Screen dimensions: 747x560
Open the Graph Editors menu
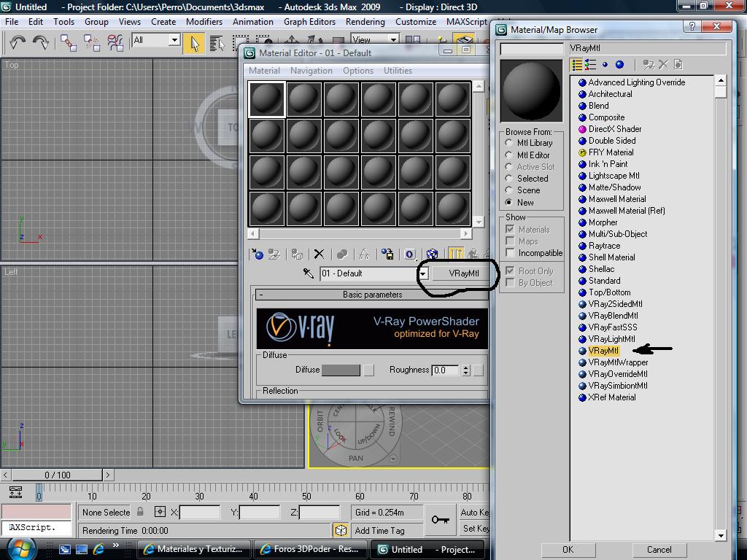[x=309, y=22]
